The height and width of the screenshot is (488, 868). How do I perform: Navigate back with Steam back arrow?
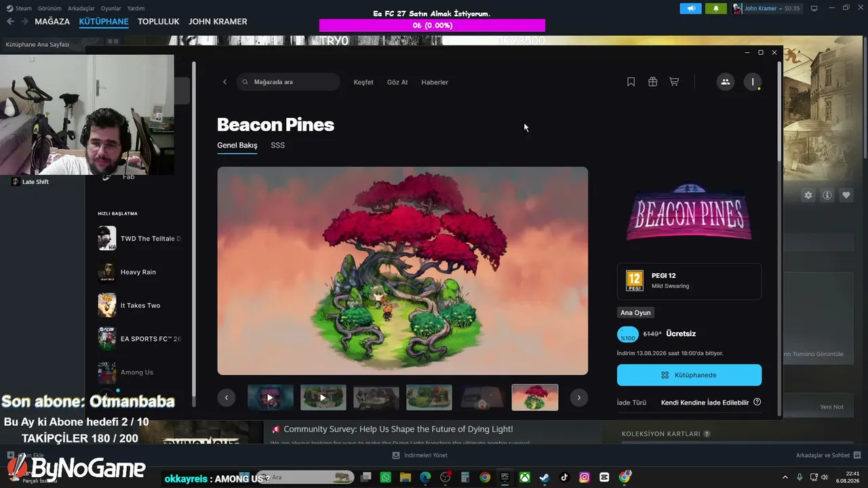point(10,22)
